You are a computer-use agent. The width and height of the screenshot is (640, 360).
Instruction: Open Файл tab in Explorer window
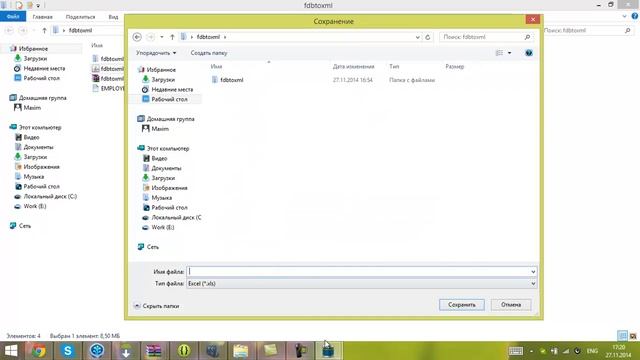pos(13,17)
